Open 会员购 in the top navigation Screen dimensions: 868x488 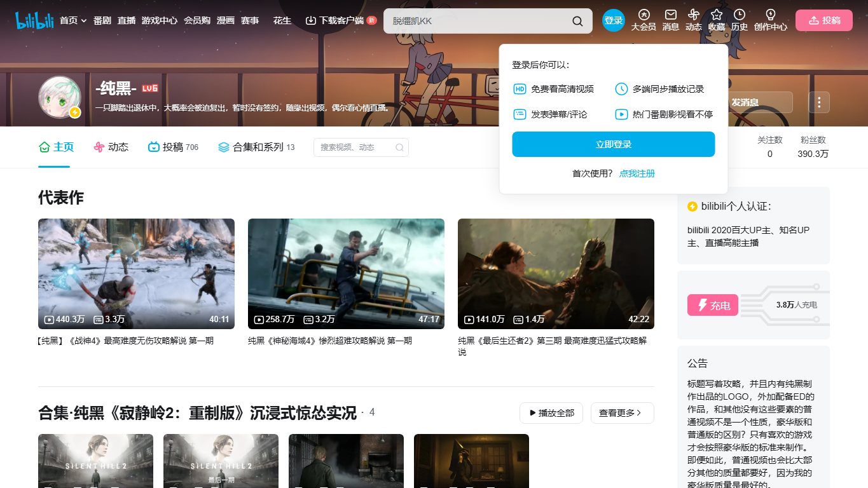(x=197, y=20)
